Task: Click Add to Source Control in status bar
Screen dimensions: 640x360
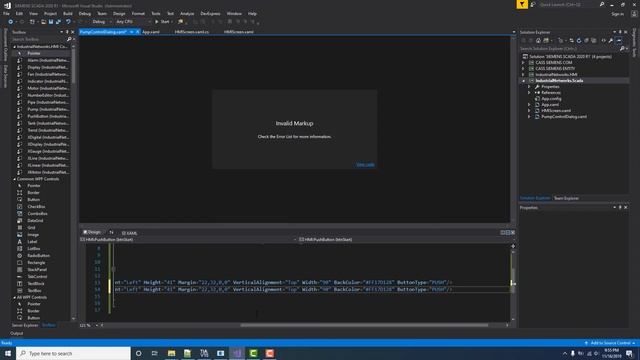Action: [x=610, y=343]
